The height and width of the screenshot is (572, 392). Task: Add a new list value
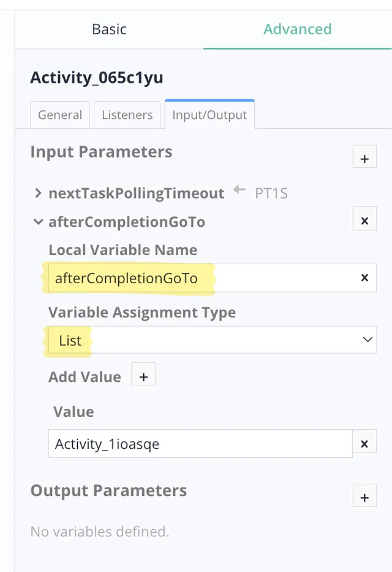point(143,377)
